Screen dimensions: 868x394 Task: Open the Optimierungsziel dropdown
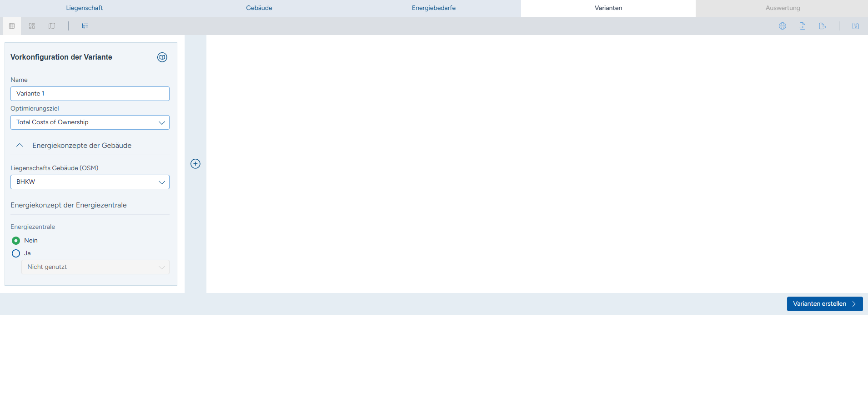(90, 122)
